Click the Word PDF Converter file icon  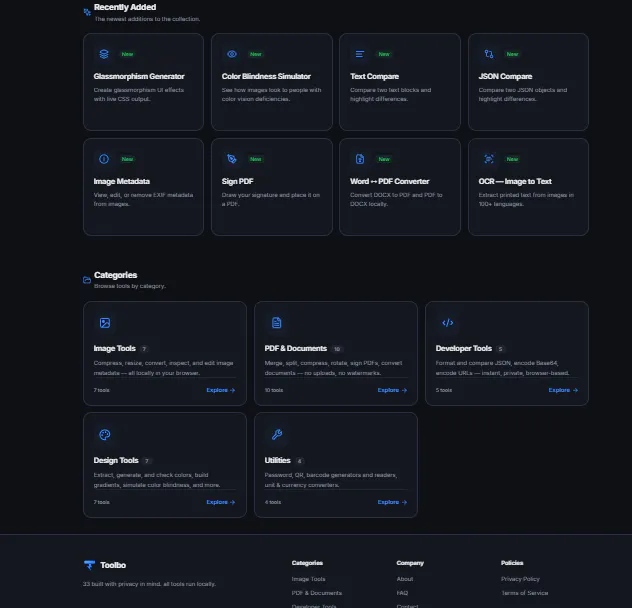(360, 159)
